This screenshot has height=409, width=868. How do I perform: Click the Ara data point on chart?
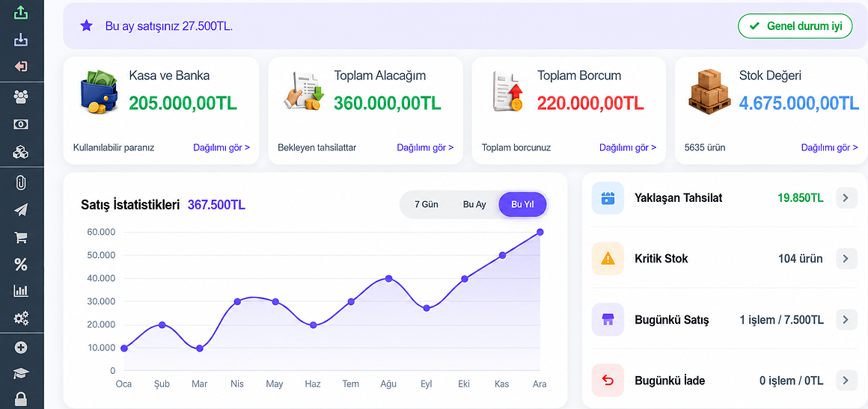(x=540, y=232)
